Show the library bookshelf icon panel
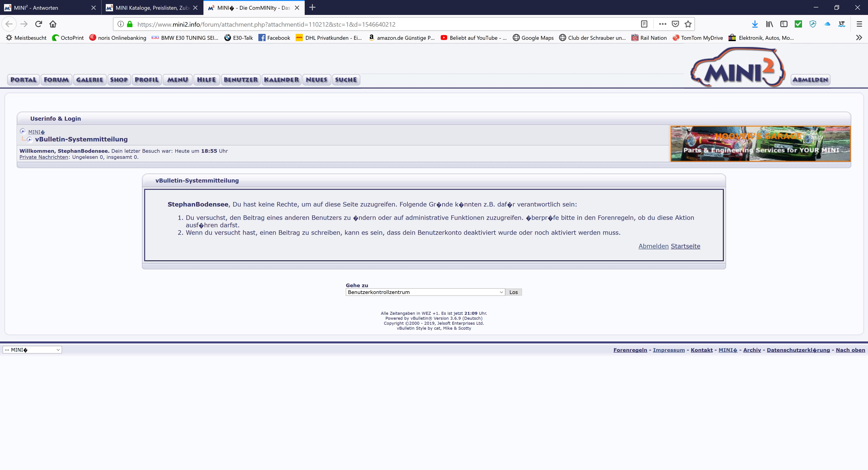 coord(769,24)
